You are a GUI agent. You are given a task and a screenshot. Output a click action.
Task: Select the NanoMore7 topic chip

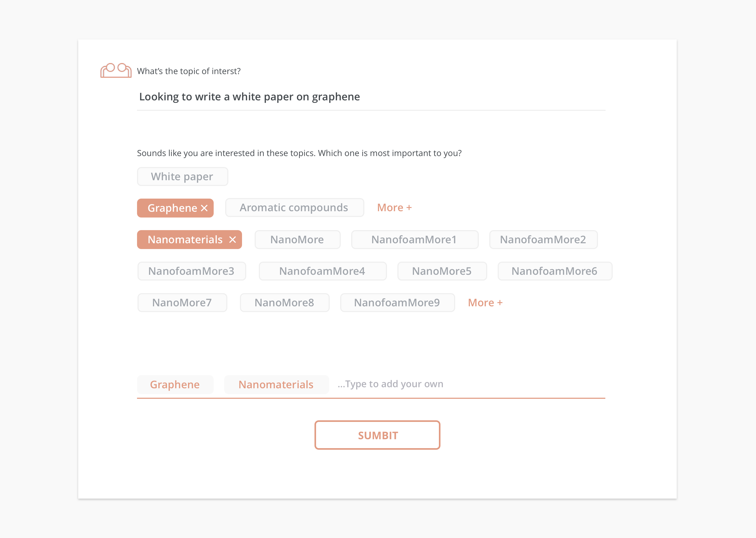(x=182, y=302)
